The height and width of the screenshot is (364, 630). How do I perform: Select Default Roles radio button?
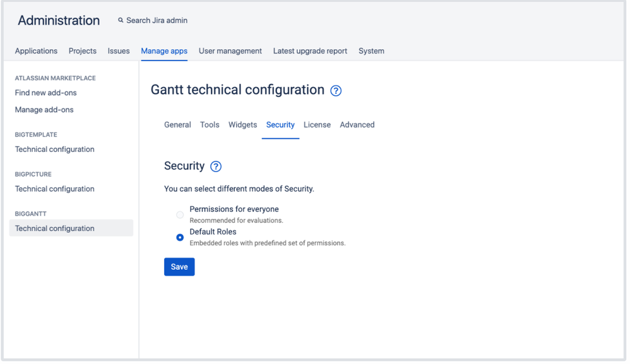[x=180, y=238]
